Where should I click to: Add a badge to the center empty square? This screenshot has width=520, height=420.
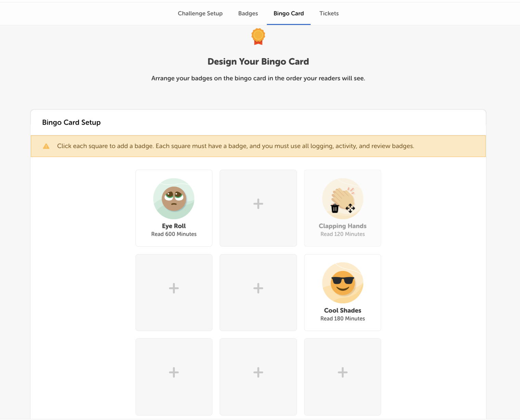258,288
